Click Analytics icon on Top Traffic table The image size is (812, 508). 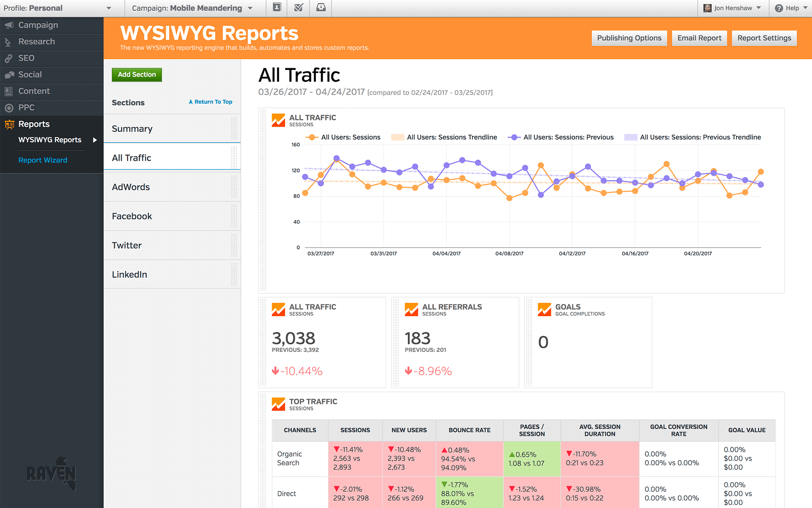coord(278,404)
